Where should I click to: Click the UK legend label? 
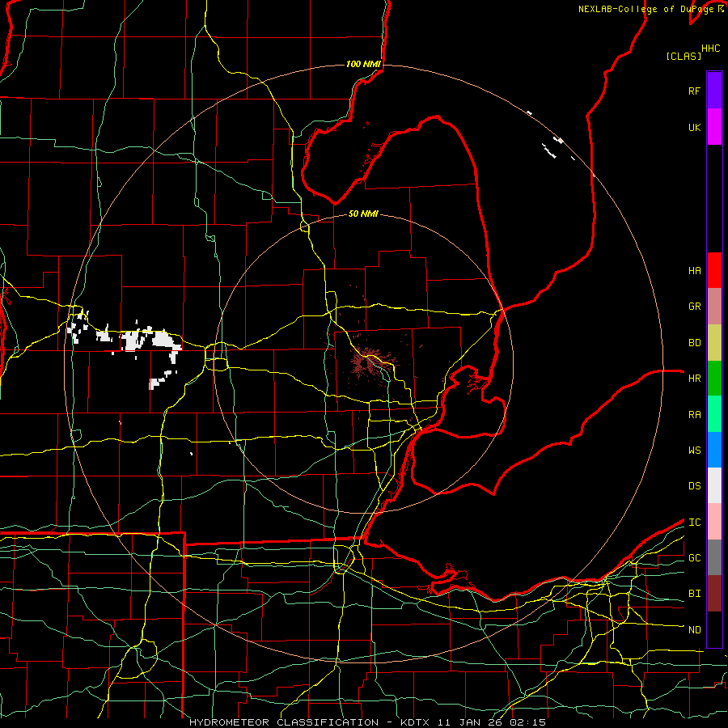(x=694, y=127)
